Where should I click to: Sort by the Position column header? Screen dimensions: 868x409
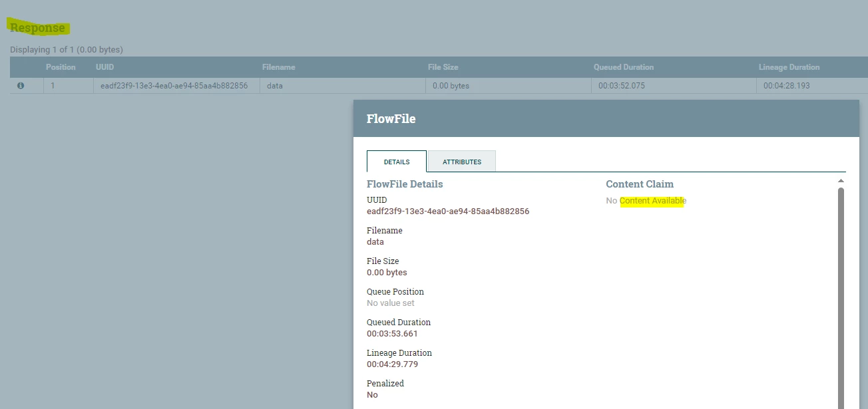(x=61, y=67)
